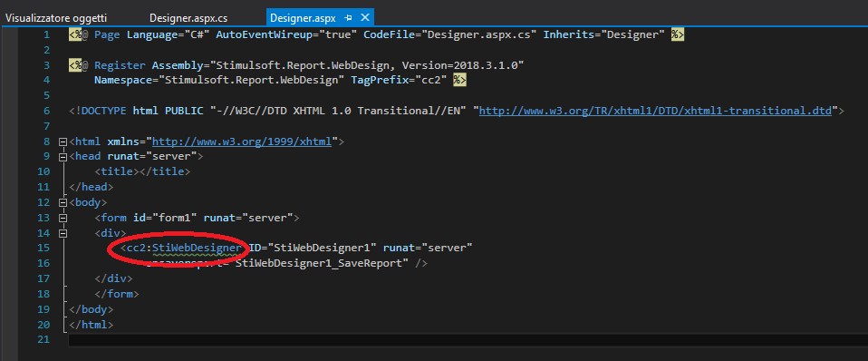The width and height of the screenshot is (868, 361).
Task: Click the Language="C#" attribute text
Action: click(x=169, y=34)
